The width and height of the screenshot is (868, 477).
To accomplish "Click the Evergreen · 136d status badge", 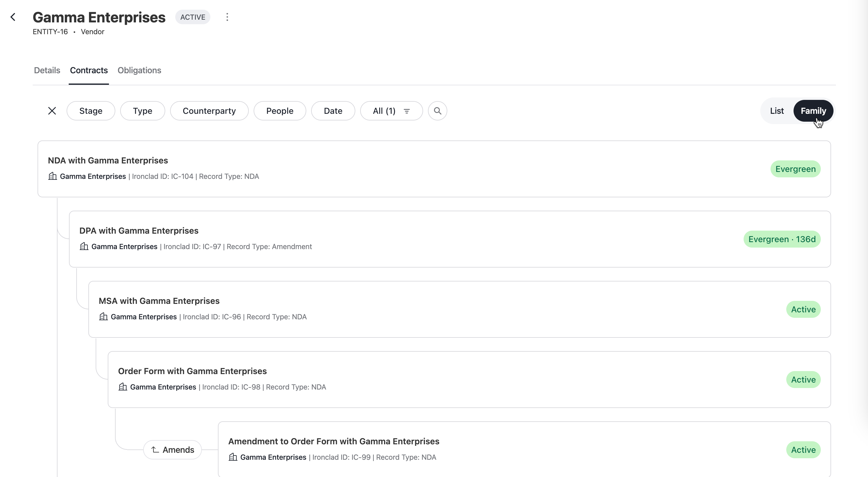I will tap(781, 239).
